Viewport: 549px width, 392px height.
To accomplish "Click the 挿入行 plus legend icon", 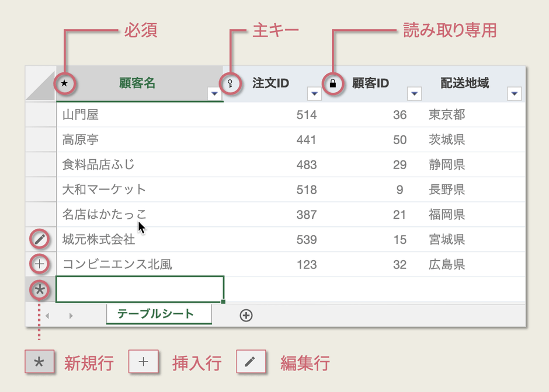I will 144,362.
